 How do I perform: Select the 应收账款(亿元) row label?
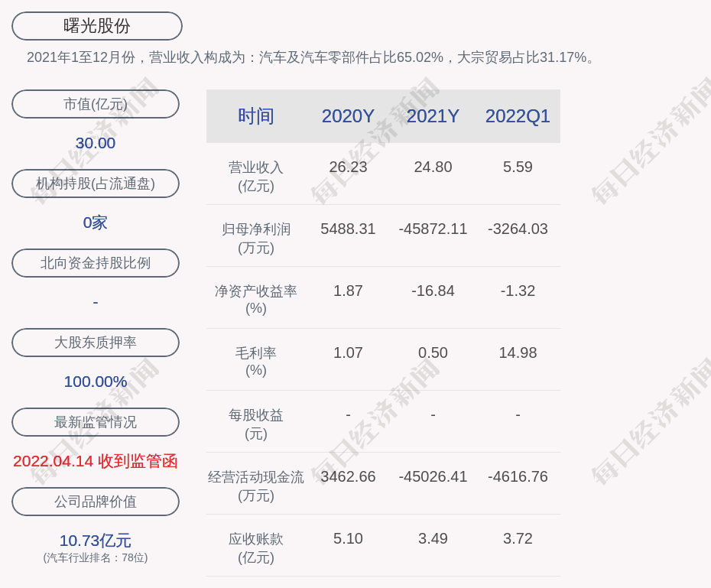click(x=256, y=547)
